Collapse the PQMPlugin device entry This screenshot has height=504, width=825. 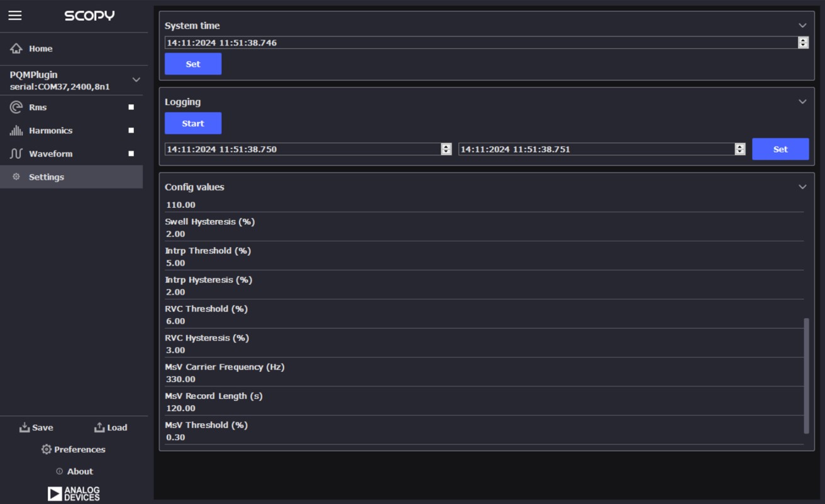coord(135,79)
